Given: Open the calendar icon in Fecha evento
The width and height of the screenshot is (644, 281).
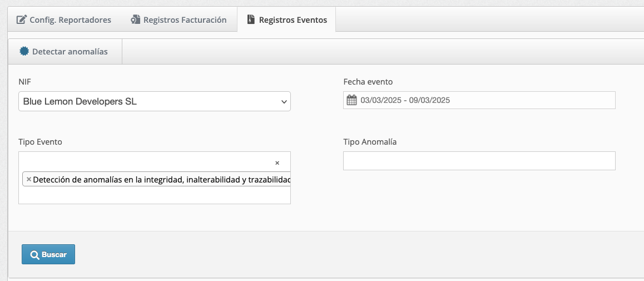Looking at the screenshot, I should (x=351, y=101).
